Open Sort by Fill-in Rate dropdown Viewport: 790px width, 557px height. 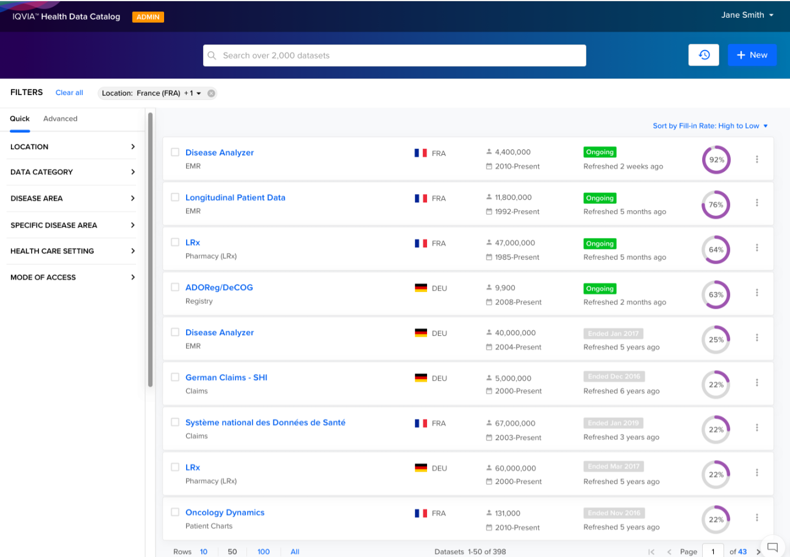pos(710,126)
